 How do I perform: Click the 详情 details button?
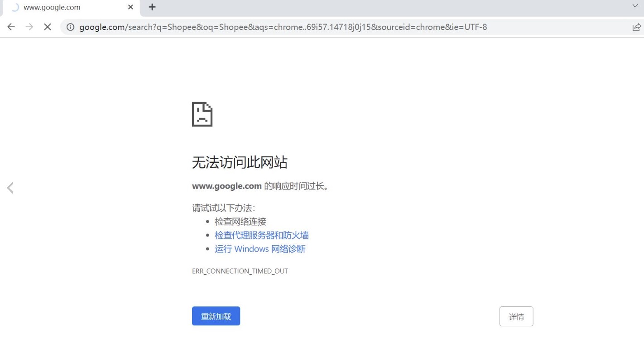[516, 316]
